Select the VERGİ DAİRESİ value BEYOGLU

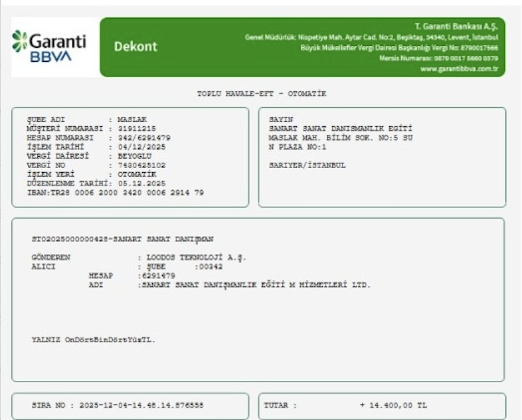[x=135, y=156]
